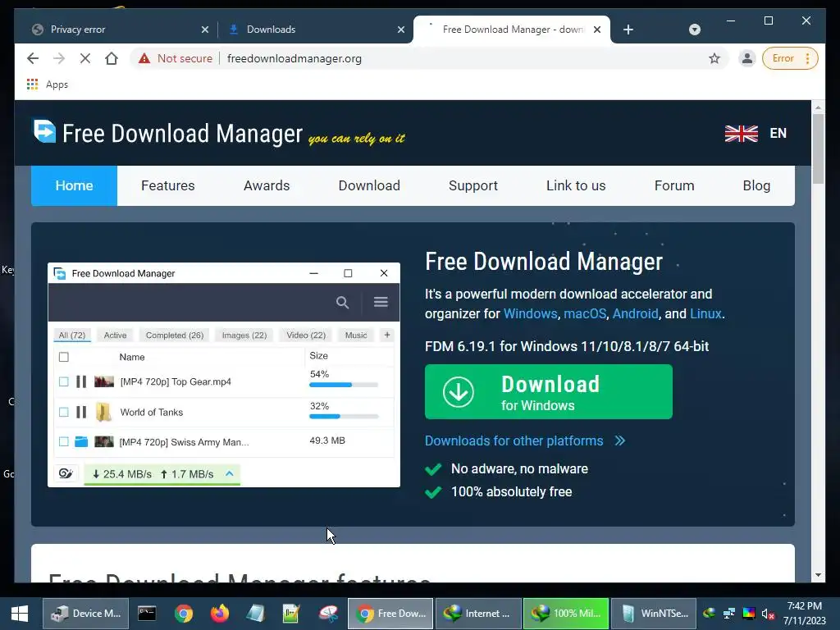The width and height of the screenshot is (840, 630).
Task: Click the Free Download Manager logo icon
Action: click(44, 131)
